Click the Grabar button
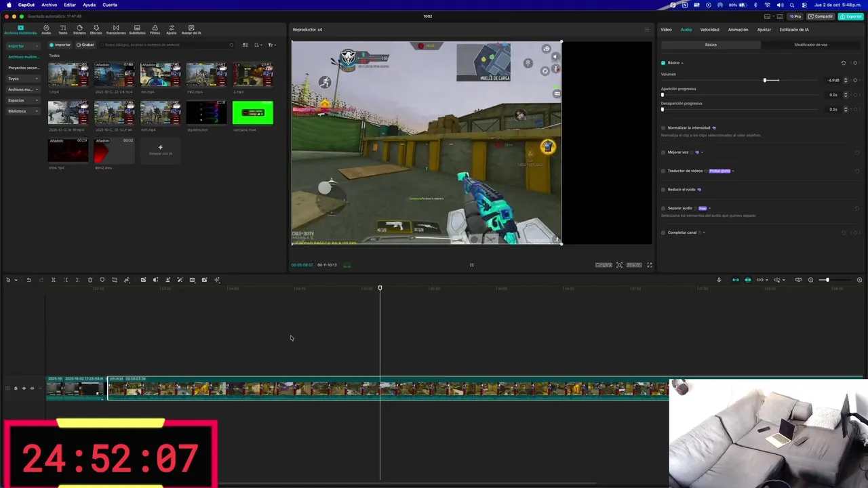Screen dimensions: 868x488 pyautogui.click(x=85, y=45)
